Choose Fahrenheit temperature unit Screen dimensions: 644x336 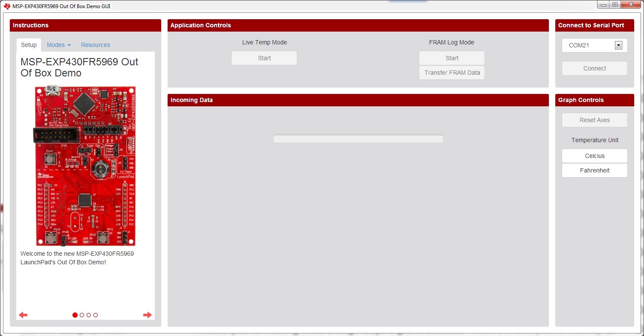click(x=595, y=170)
